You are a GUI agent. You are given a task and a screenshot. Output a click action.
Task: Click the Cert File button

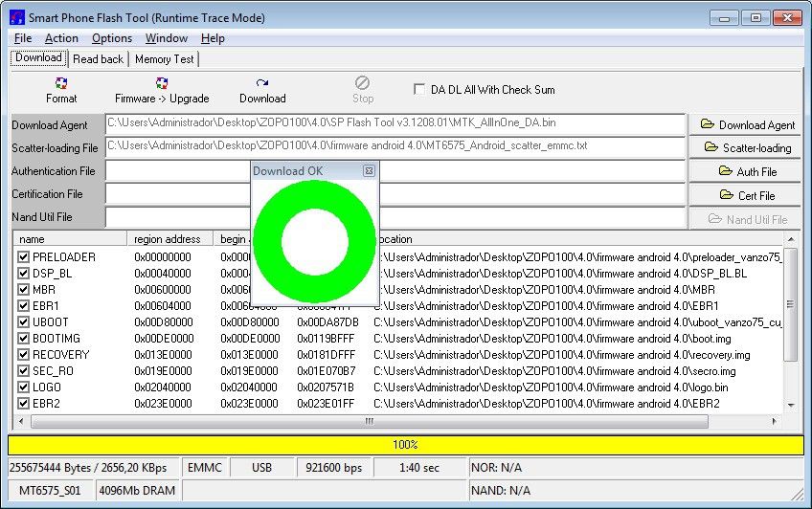pyautogui.click(x=745, y=195)
